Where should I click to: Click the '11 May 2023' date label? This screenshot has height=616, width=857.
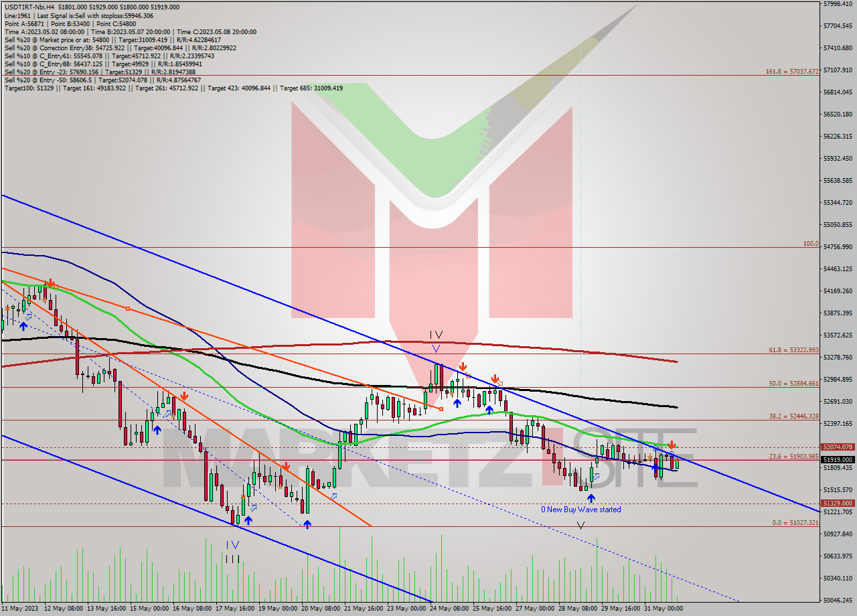[21, 609]
